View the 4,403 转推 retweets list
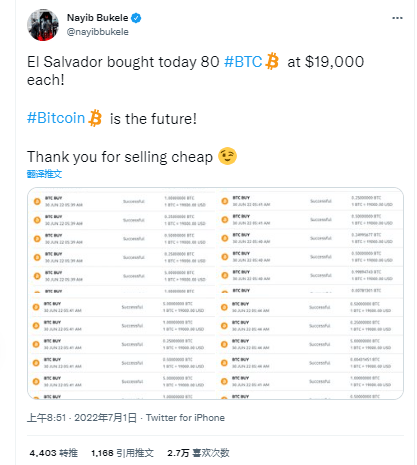The image size is (417, 465). pyautogui.click(x=54, y=453)
